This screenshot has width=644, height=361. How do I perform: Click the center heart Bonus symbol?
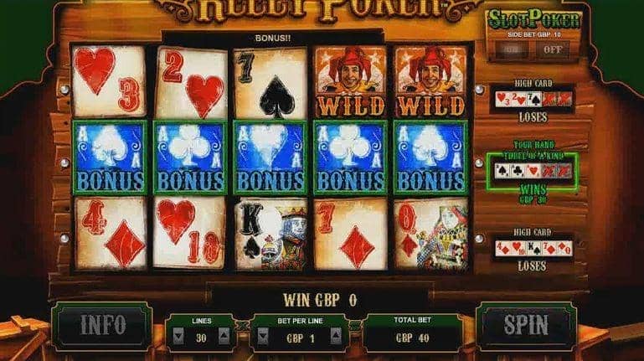[270, 157]
